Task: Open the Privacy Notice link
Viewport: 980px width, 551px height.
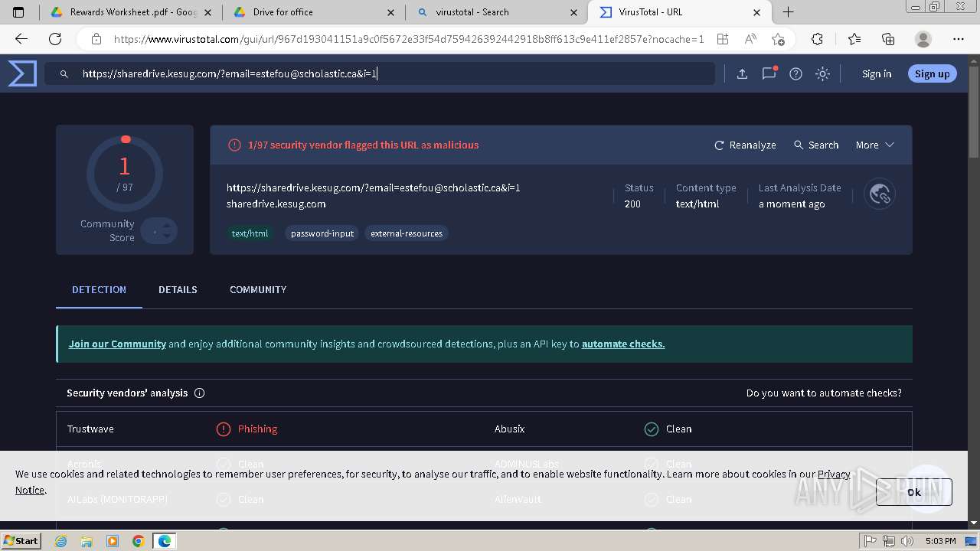Action: (x=834, y=474)
